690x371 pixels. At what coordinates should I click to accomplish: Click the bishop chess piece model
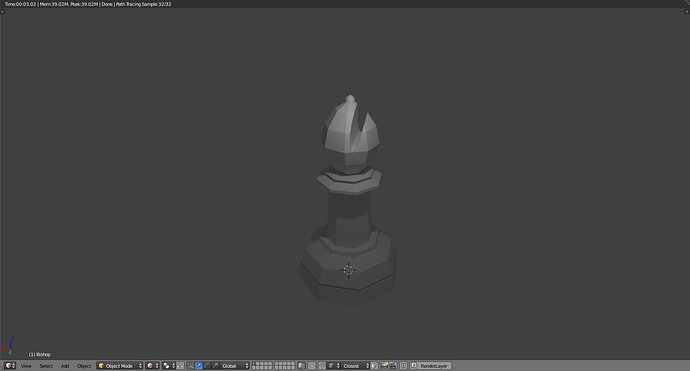[348, 199]
